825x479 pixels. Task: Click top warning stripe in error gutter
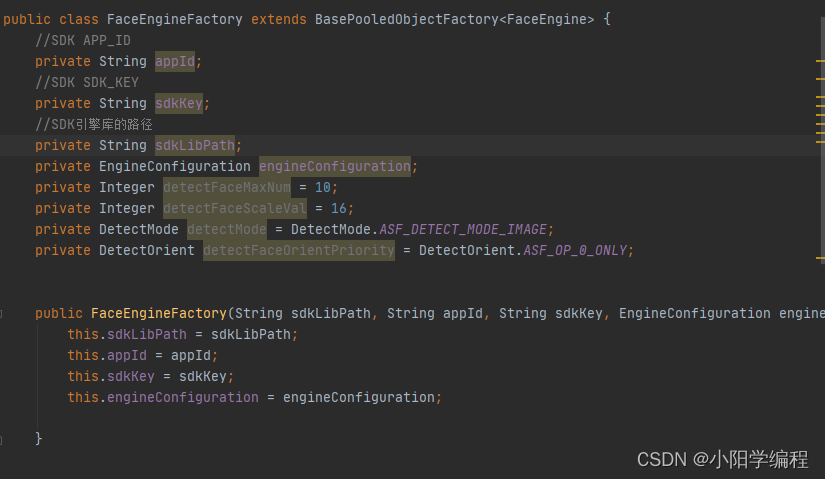pos(820,62)
